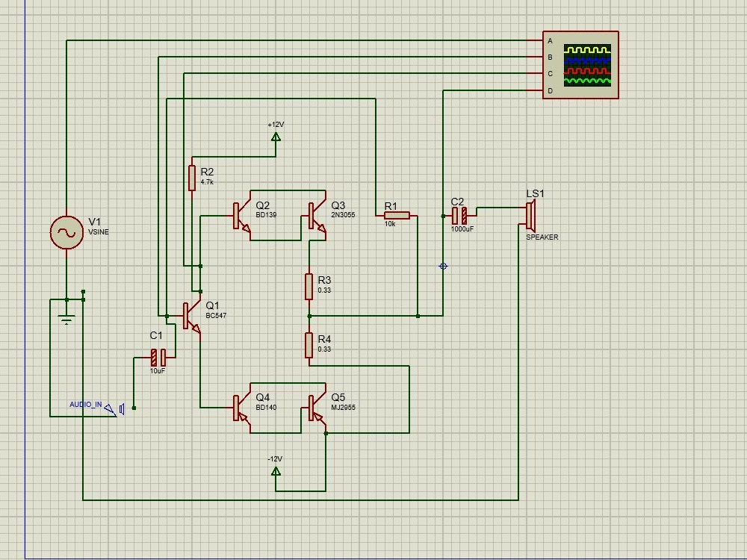
Task: Click the -12V terminal label
Action: (x=276, y=459)
